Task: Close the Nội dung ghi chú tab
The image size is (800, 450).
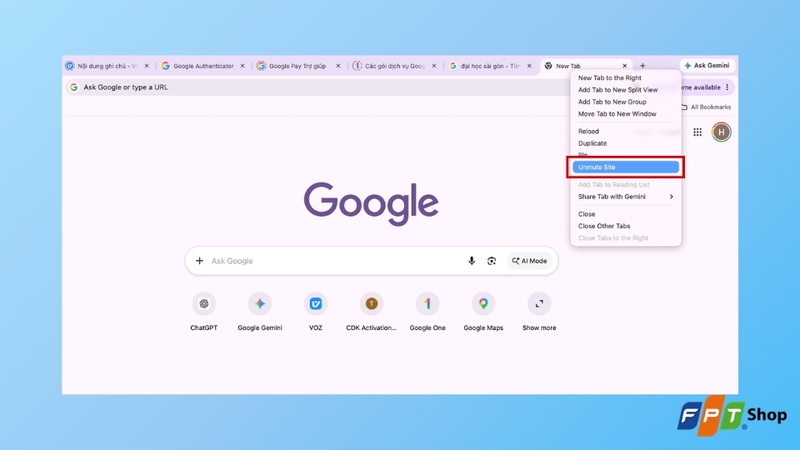Action: [146, 66]
